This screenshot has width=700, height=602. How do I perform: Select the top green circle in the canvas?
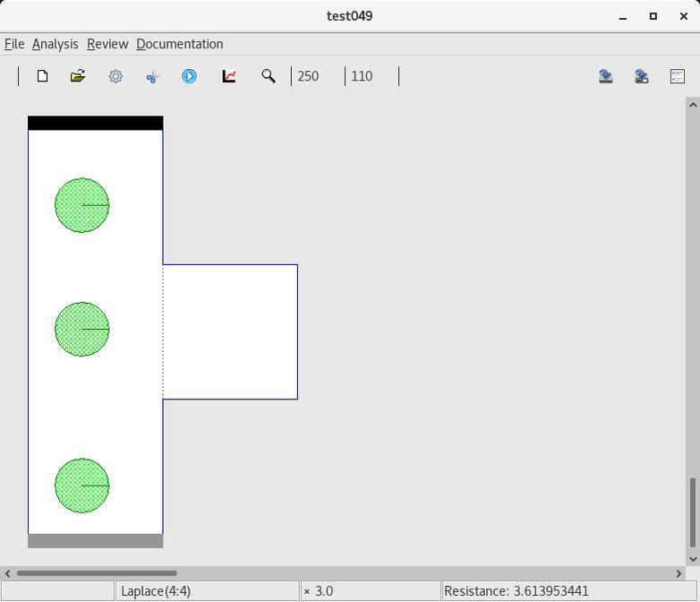pyautogui.click(x=82, y=205)
